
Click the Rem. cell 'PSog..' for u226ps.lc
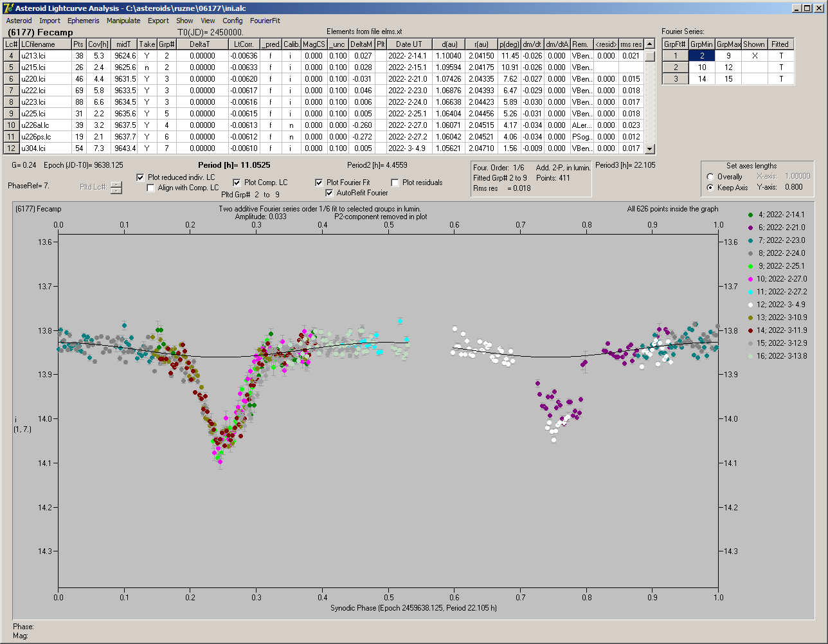582,137
